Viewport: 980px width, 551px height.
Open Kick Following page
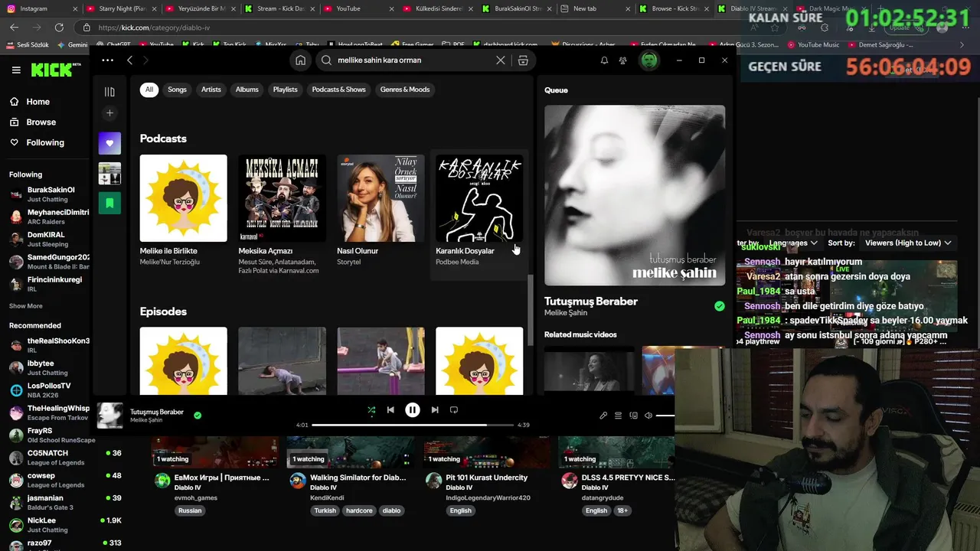[37, 142]
